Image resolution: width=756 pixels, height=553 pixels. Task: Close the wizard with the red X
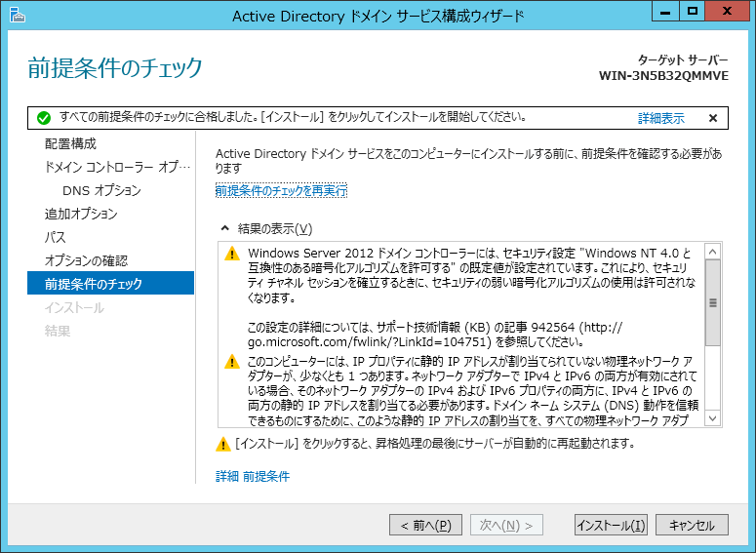(727, 12)
